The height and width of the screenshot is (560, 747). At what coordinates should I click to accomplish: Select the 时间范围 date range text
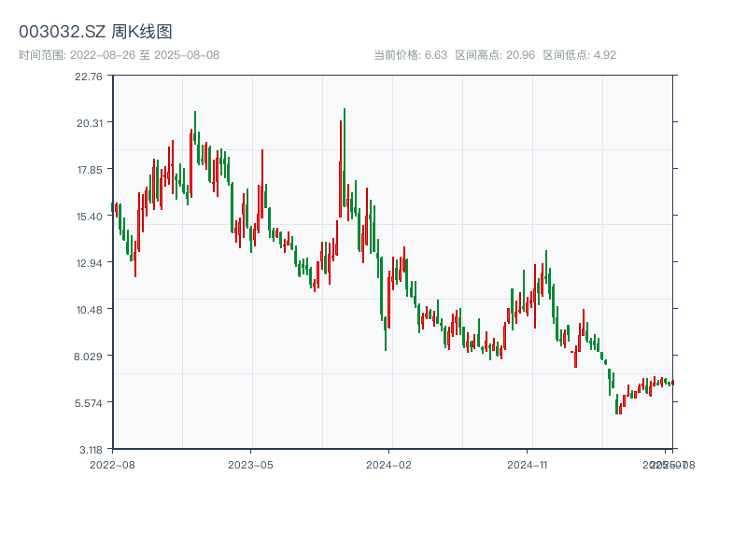pos(119,55)
